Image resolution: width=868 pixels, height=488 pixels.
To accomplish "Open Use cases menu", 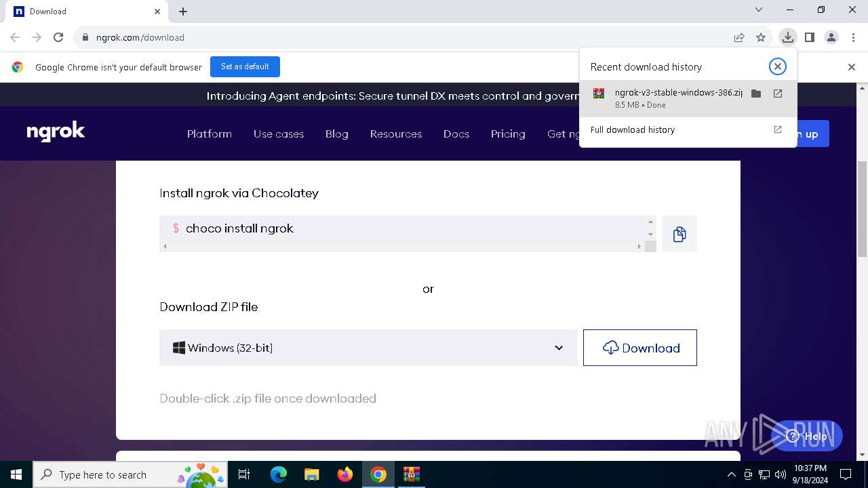I will [279, 134].
